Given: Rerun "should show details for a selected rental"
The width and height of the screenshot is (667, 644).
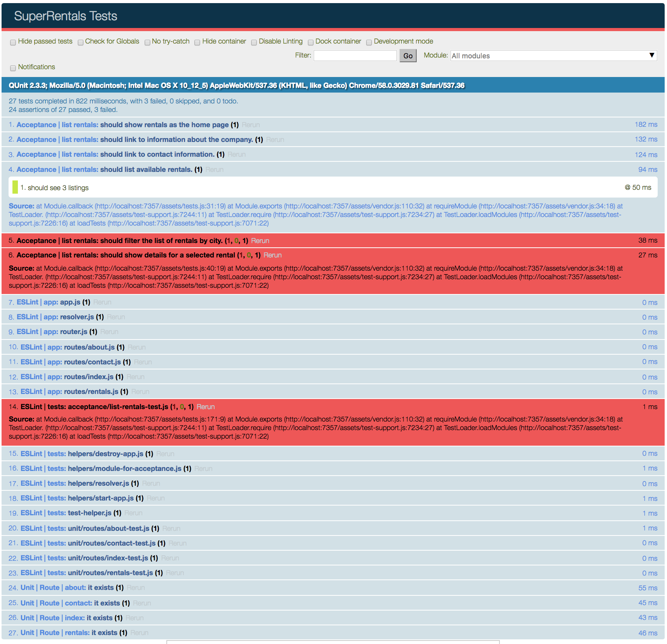Looking at the screenshot, I should 272,255.
